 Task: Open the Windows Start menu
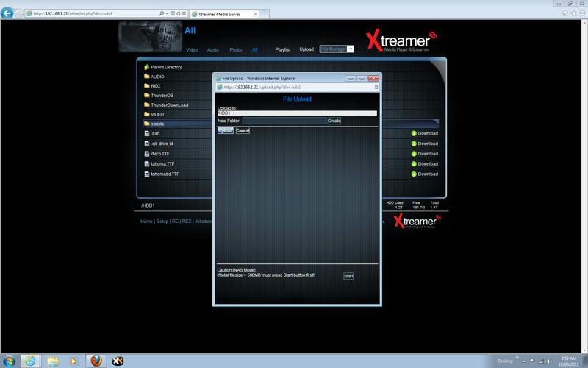[9, 361]
